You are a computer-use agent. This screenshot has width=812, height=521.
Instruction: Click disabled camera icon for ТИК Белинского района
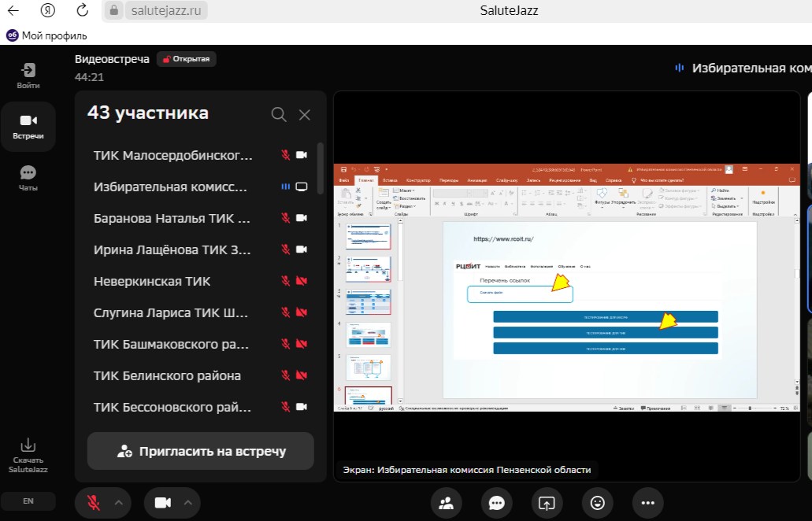point(302,375)
